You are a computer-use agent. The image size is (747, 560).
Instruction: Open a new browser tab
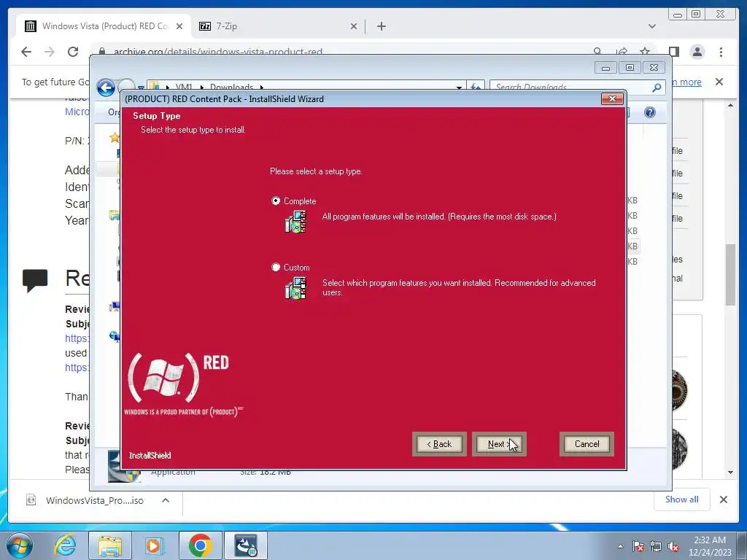(x=381, y=26)
